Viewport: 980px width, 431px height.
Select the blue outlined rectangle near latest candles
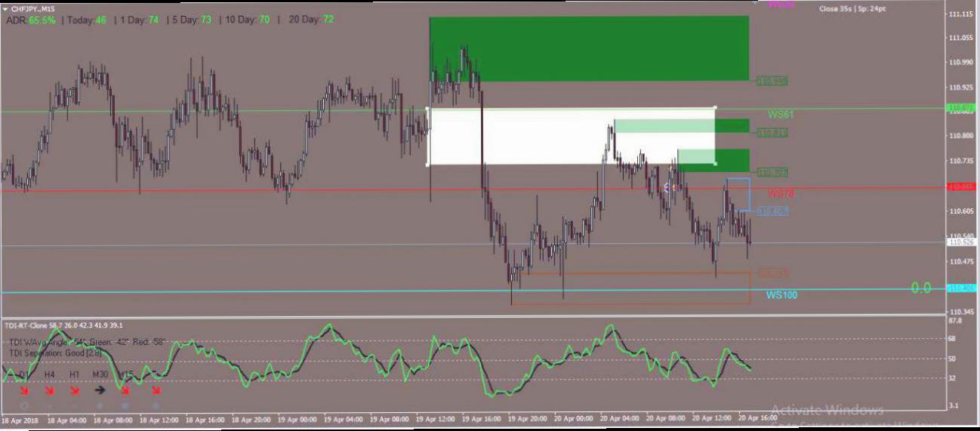click(x=738, y=194)
